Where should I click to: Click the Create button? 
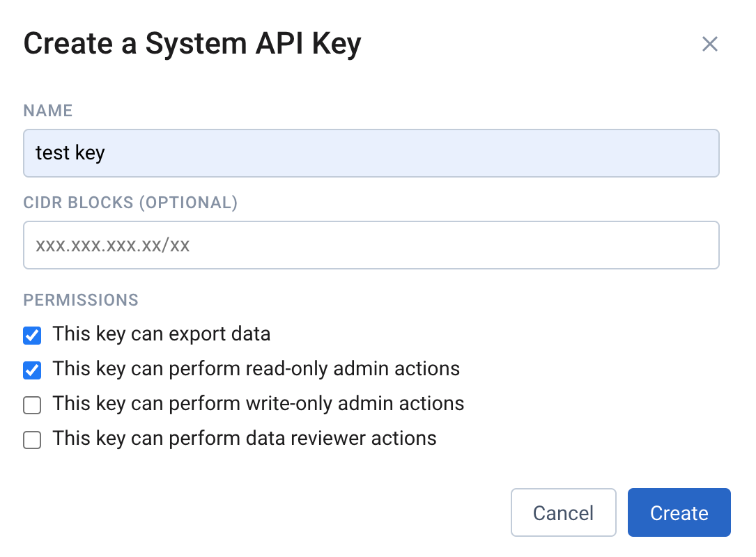click(679, 513)
